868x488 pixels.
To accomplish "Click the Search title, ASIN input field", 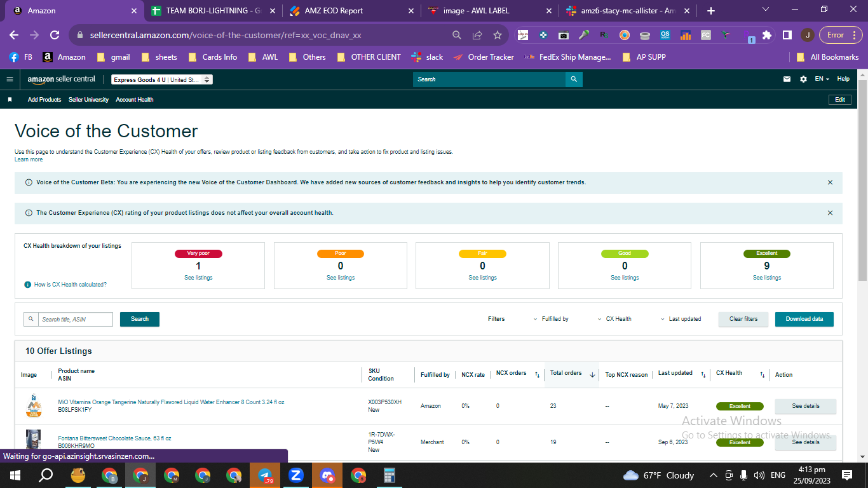I will 75,319.
